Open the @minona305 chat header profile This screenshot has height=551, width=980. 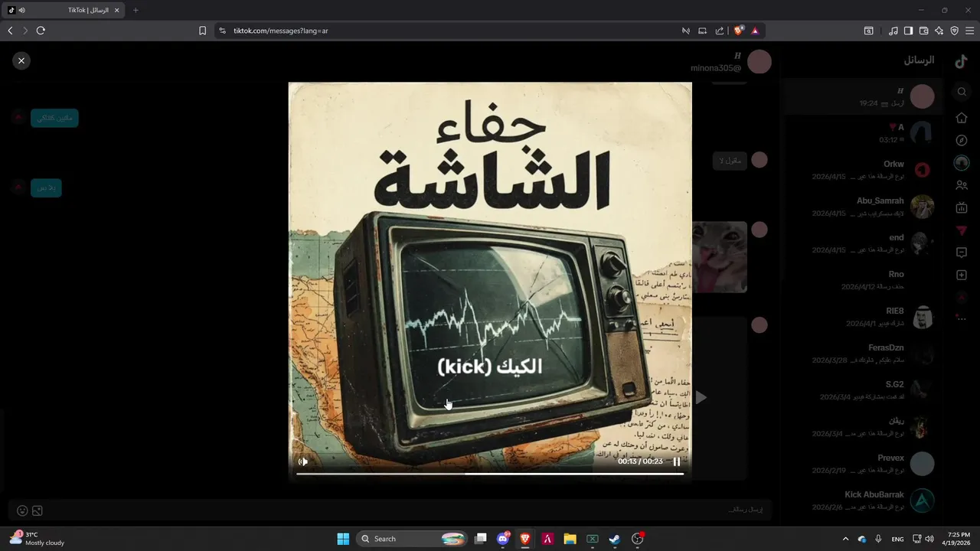731,62
